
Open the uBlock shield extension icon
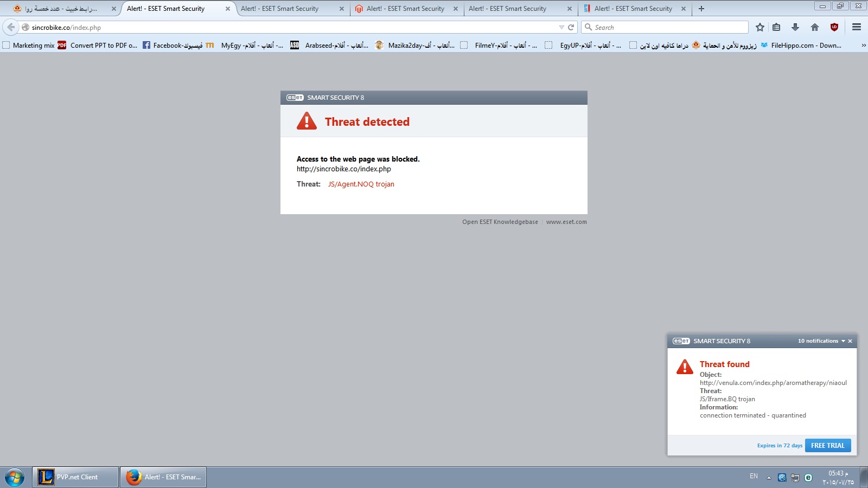[x=834, y=27]
